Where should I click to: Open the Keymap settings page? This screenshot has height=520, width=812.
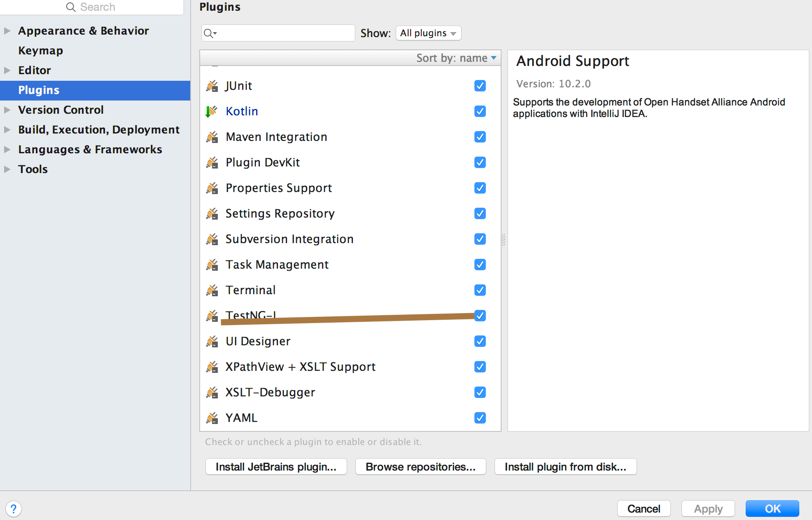click(x=40, y=51)
